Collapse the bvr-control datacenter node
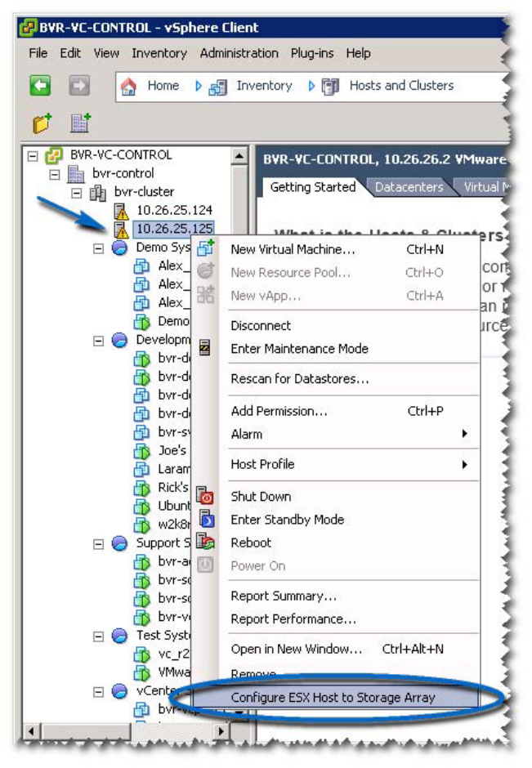This screenshot has height=768, width=532. [55, 174]
